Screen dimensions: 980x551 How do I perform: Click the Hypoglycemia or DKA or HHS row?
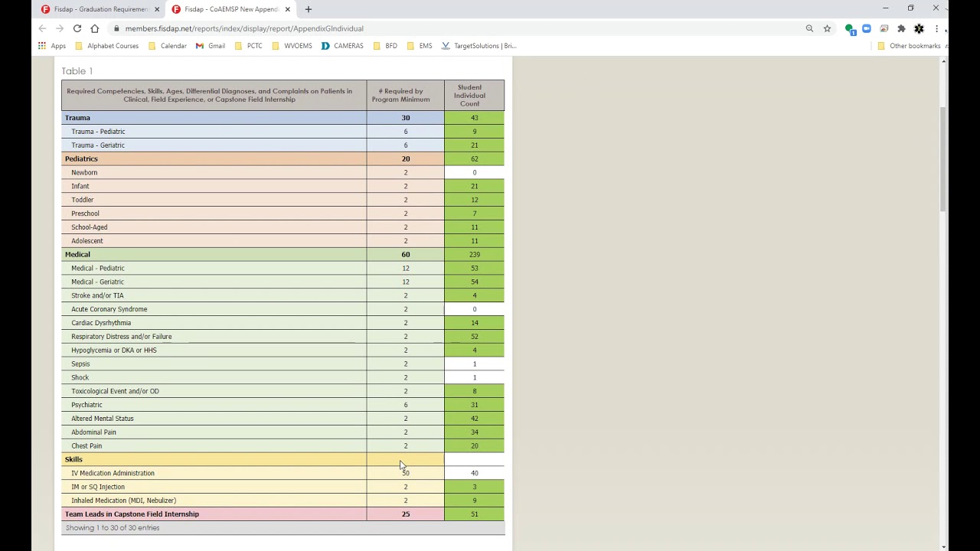coord(114,350)
